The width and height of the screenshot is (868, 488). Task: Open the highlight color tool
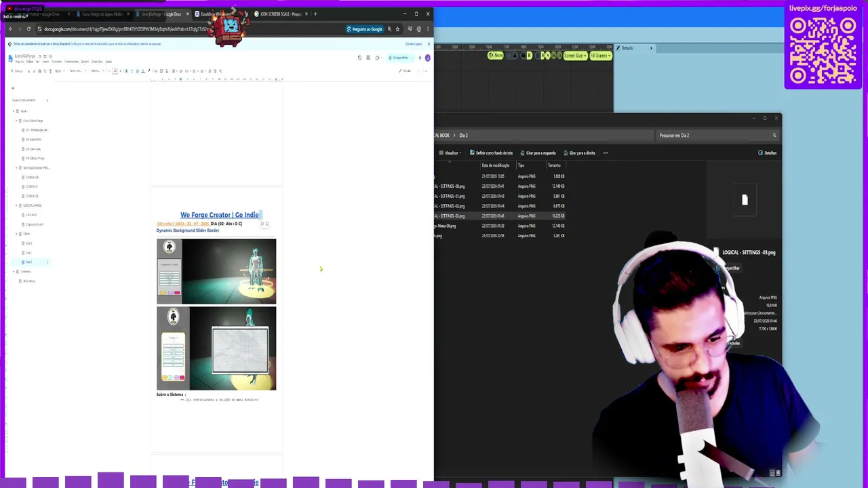(x=149, y=71)
